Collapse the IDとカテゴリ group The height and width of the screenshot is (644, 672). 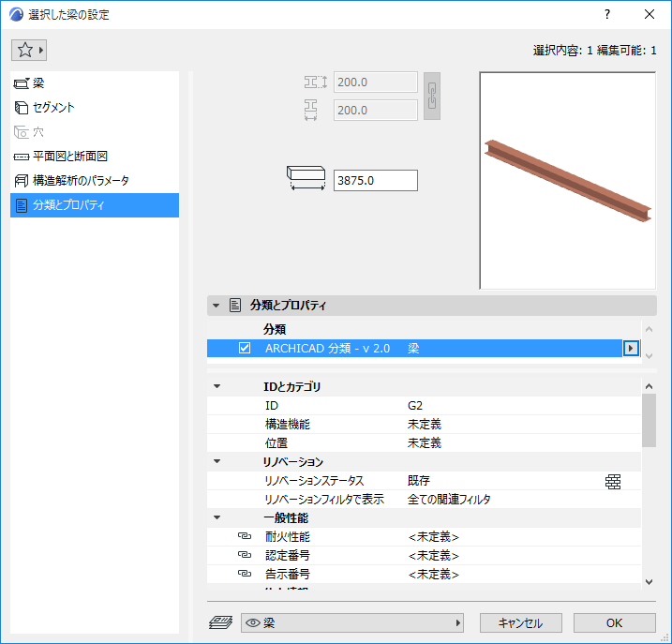(217, 386)
